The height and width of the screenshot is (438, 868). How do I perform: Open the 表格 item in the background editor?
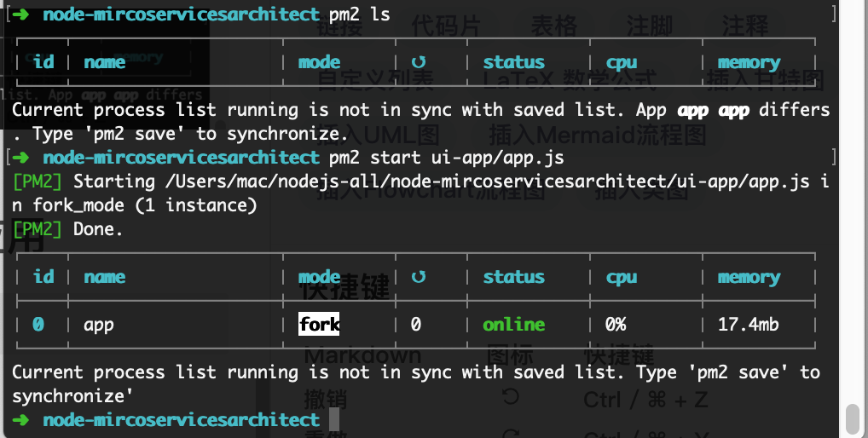coord(553,26)
